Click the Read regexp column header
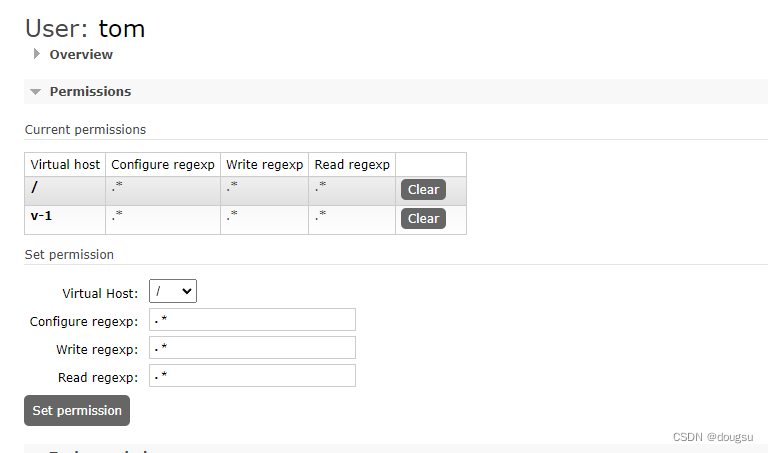Screen dimensions: 768x453 tap(352, 165)
